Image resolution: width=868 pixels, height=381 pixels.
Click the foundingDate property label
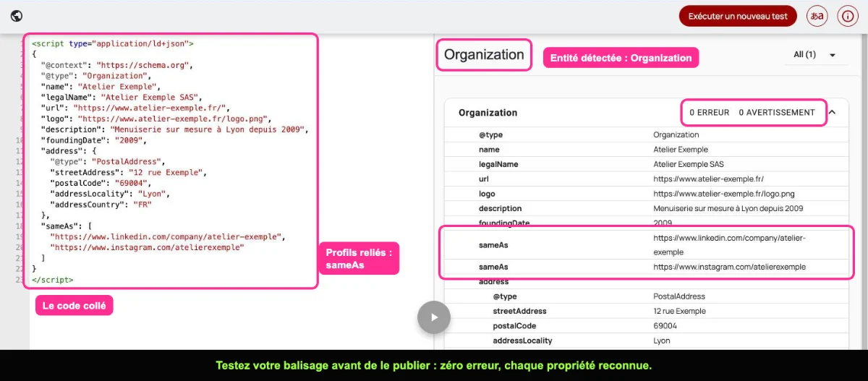pos(504,223)
